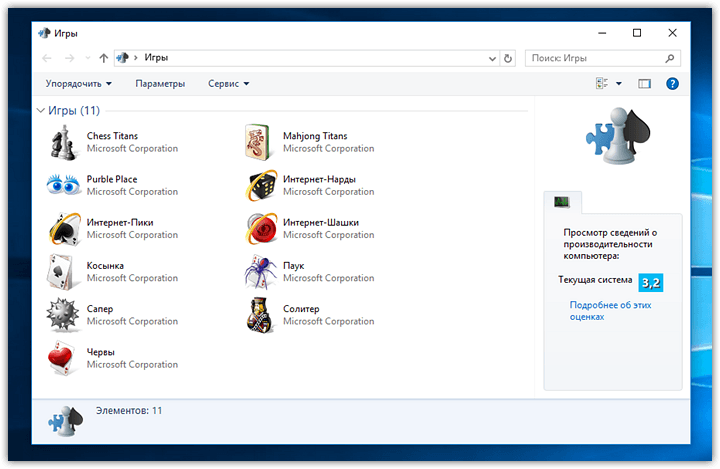Toggle the preview pane icon
The image size is (720, 469).
click(x=644, y=84)
